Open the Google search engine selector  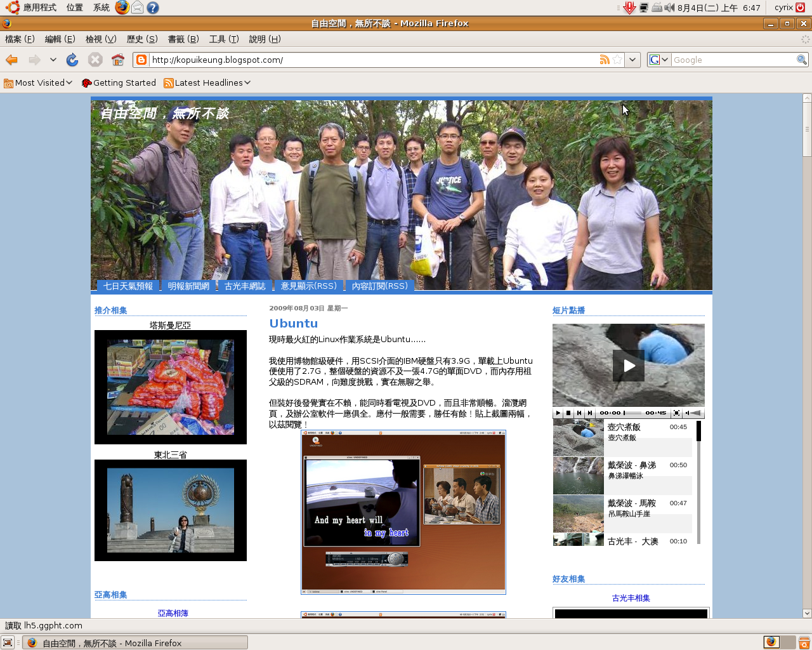pos(659,60)
